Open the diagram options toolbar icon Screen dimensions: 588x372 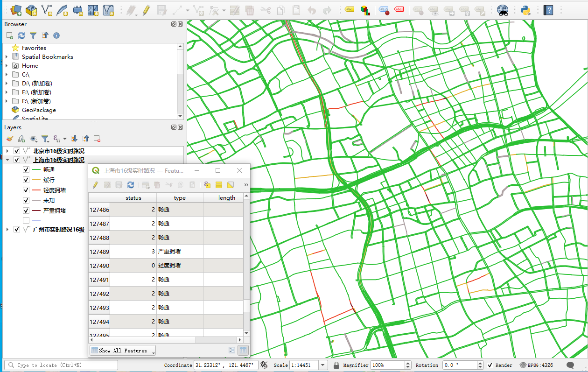[x=365, y=10]
